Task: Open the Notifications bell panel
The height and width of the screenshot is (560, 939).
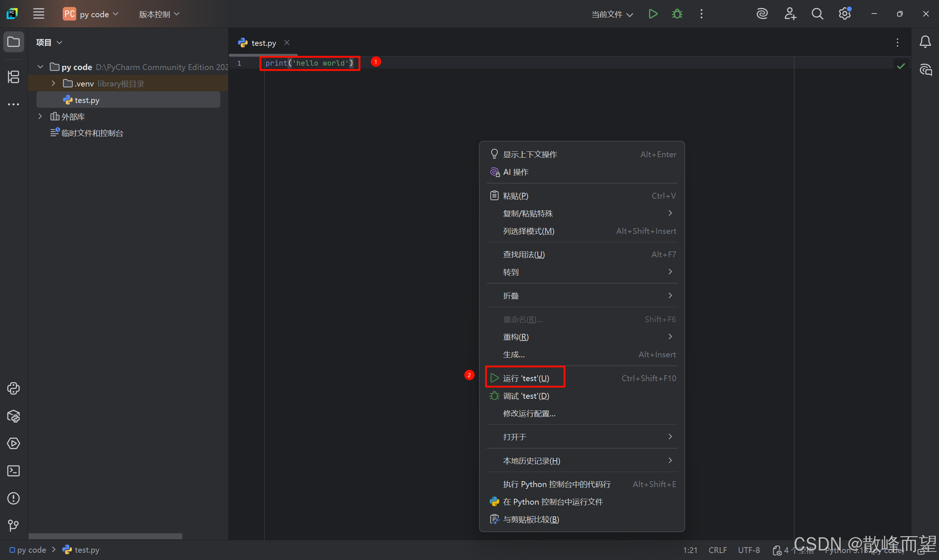Action: [x=925, y=42]
